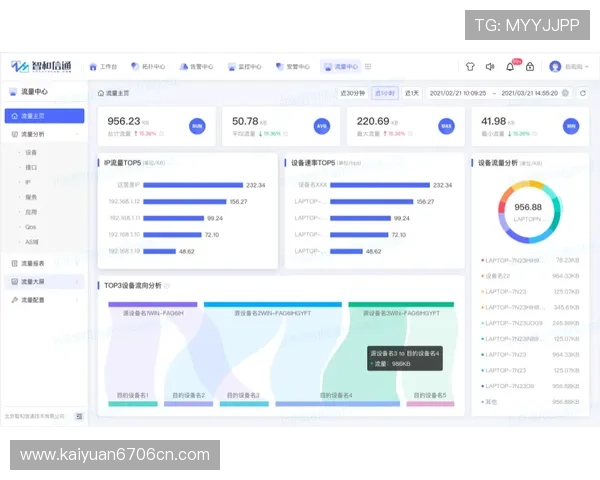The image size is (600, 480).
Task: Click the T-shirt theme icon in header
Action: click(x=471, y=67)
